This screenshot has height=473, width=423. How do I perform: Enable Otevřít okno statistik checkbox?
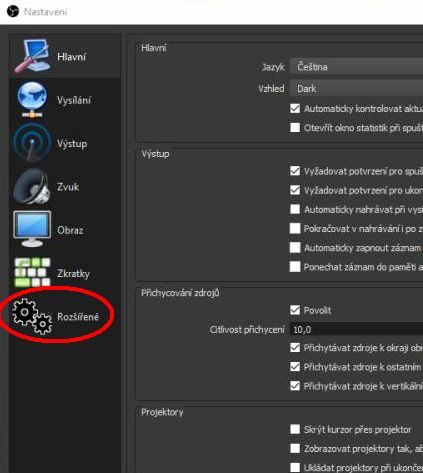pyautogui.click(x=295, y=127)
